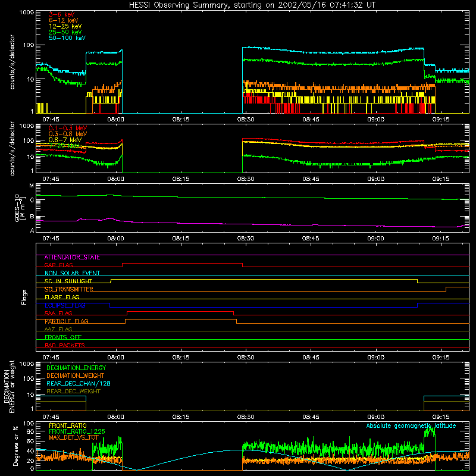Select the SC_IN_SUNLIGHT flag label
Image resolution: width=476 pixels, height=476 pixels.
[68, 281]
